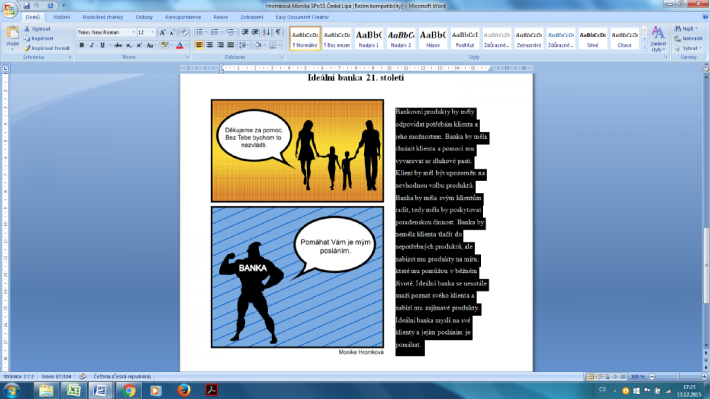The height and width of the screenshot is (399, 710).
Task: Click Kopírovat (Copy)
Action: (x=38, y=38)
